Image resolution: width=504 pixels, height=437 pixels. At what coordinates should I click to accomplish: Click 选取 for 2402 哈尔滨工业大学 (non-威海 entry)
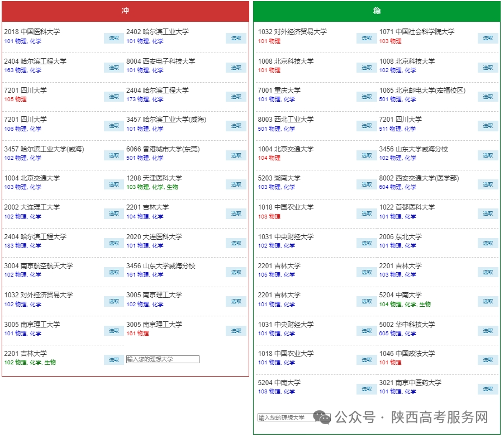(236, 38)
